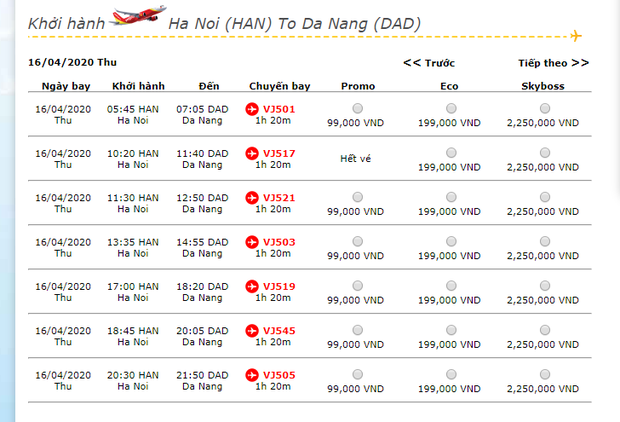Viewport: 620px width, 422px height.
Task: Open flight VJ505 details link
Action: (x=279, y=375)
